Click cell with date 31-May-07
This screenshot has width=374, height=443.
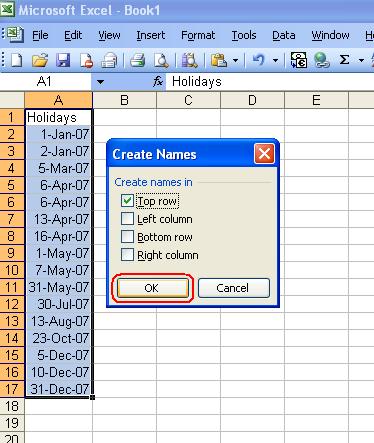click(58, 287)
